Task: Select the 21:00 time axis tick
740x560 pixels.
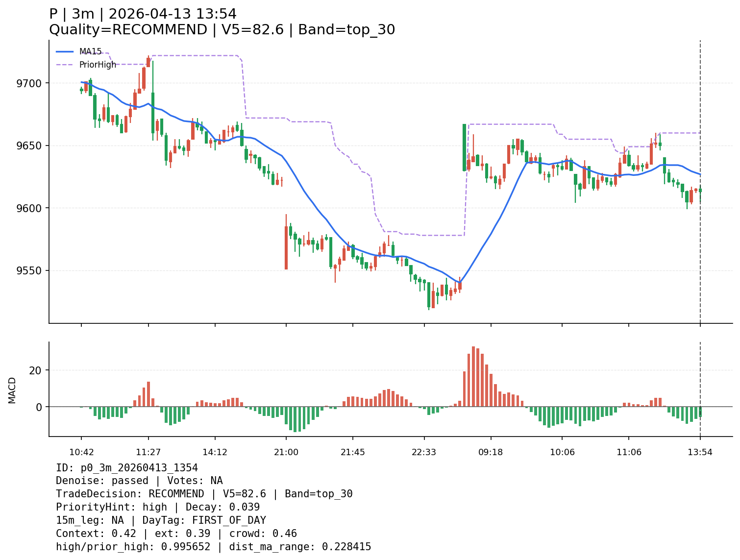Action: pos(286,452)
